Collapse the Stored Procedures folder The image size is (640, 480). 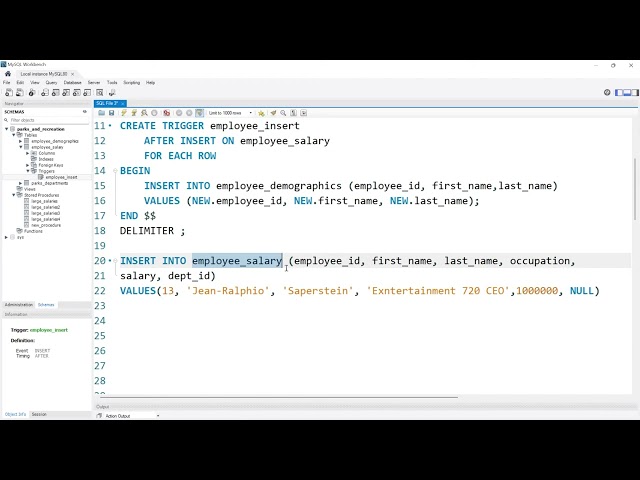[x=14, y=195]
